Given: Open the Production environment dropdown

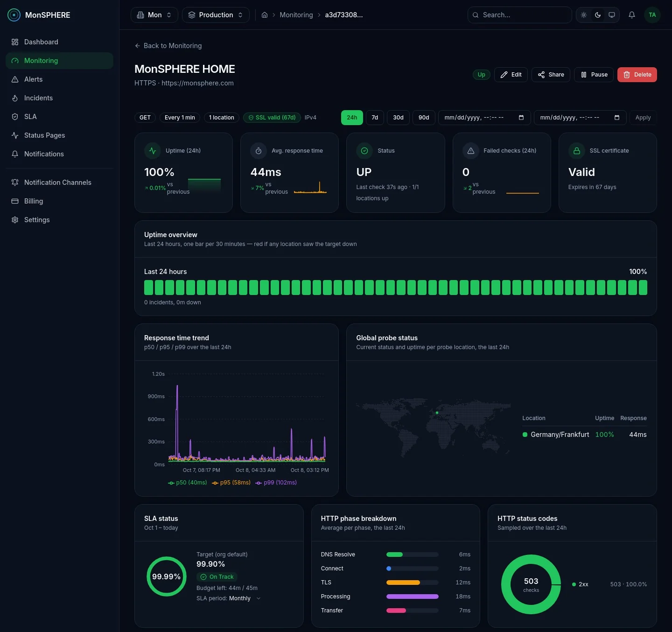Looking at the screenshot, I should [216, 15].
